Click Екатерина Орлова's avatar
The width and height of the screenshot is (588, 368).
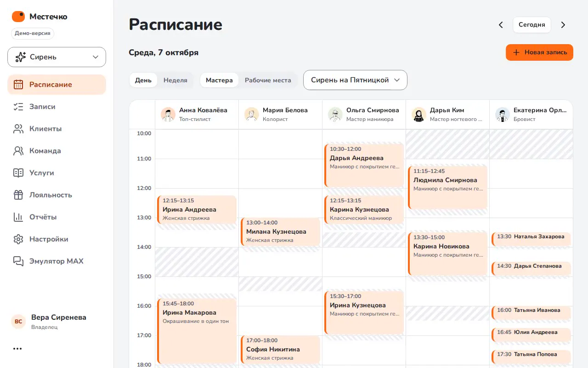point(503,115)
